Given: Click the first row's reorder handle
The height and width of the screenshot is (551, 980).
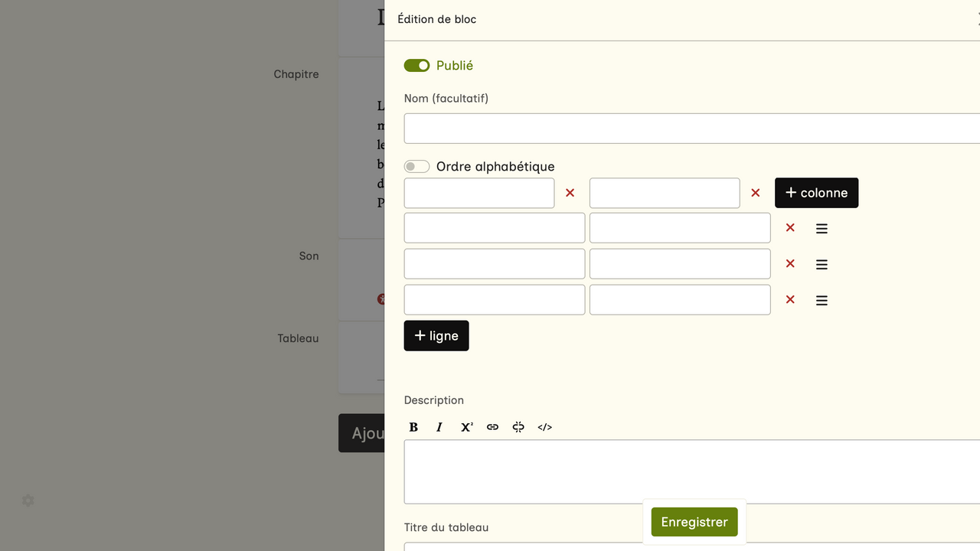Looking at the screenshot, I should tap(822, 229).
